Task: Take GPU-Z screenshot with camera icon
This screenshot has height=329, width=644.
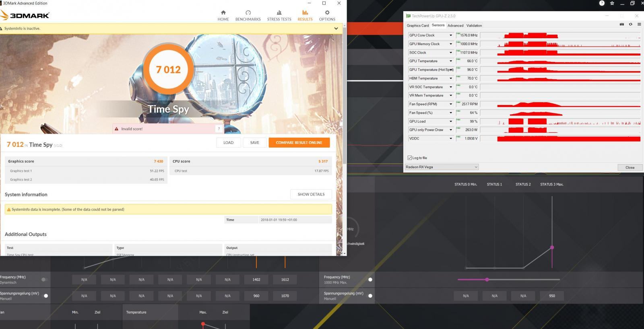Action: click(621, 24)
